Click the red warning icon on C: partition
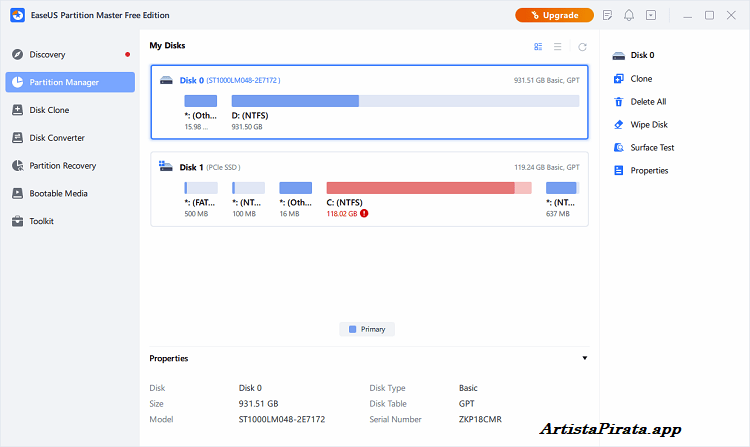Screen dimensions: 750x447 tap(364, 213)
